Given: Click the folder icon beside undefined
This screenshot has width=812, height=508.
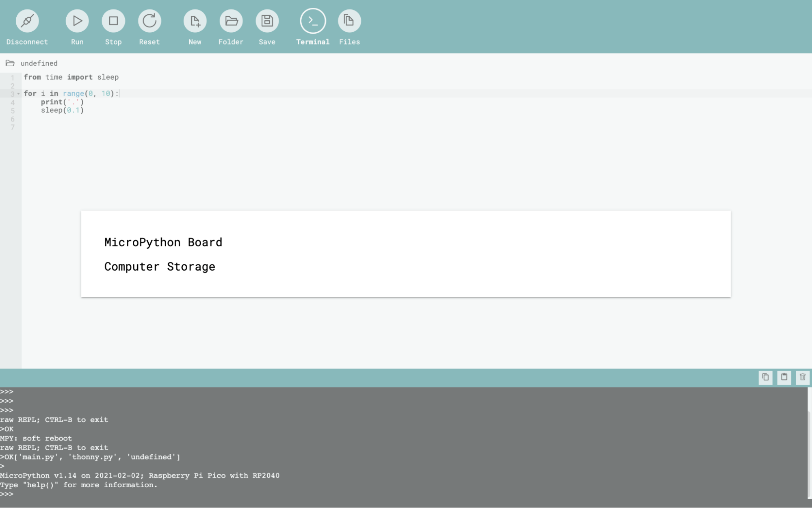Looking at the screenshot, I should [10, 63].
